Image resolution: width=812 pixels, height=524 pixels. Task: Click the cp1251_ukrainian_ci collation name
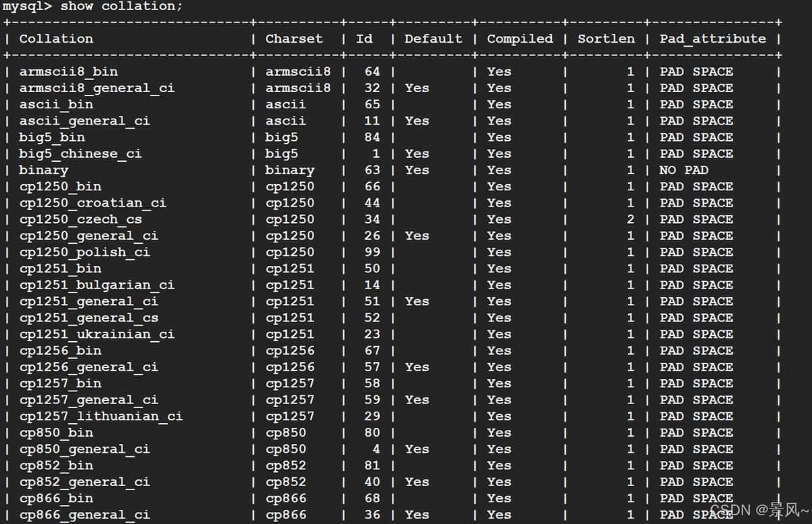[97, 334]
